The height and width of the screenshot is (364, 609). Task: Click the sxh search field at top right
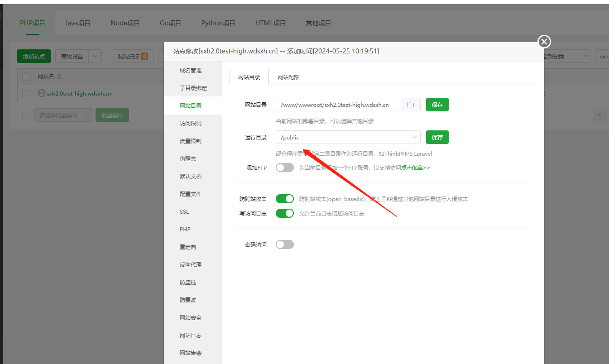[603, 56]
